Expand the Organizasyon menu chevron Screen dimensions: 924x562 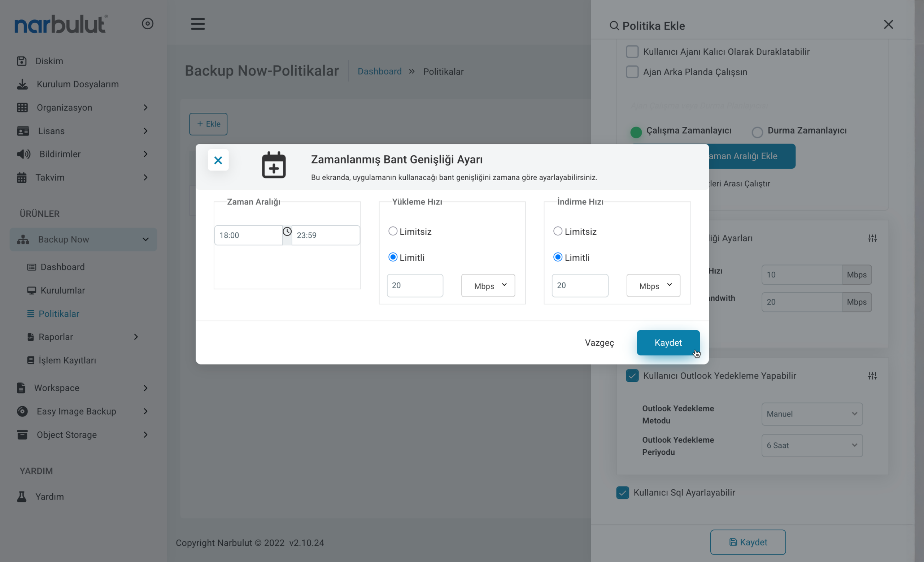pos(145,108)
